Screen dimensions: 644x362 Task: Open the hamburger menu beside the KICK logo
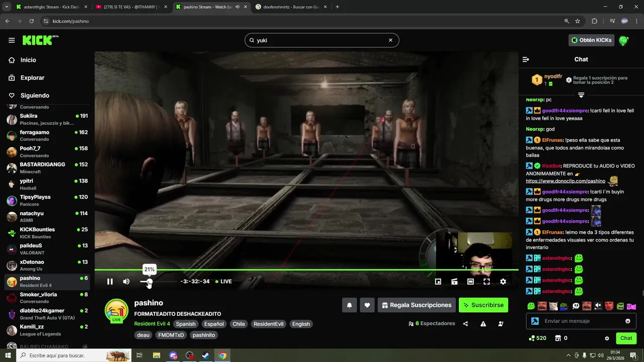pyautogui.click(x=12, y=40)
